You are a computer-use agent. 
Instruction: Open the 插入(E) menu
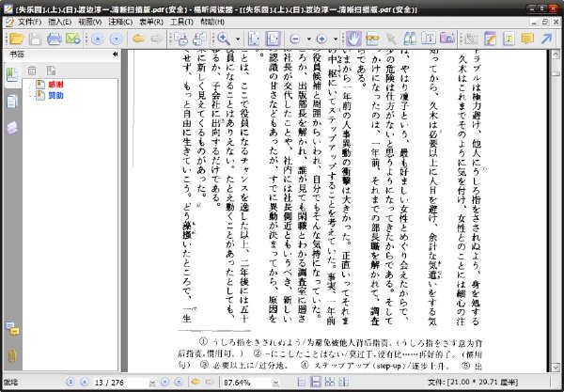(x=59, y=22)
